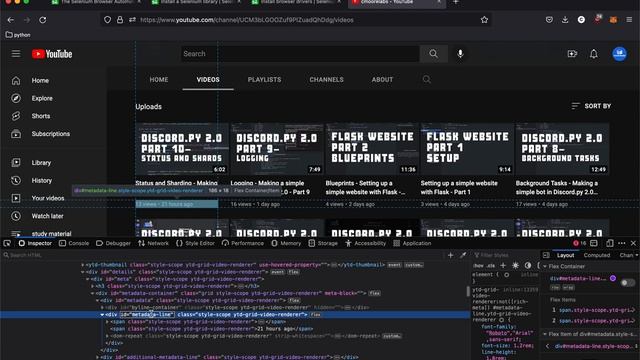Click the YouTube search input field
Viewport: 640px width, 360px height.
click(x=300, y=54)
